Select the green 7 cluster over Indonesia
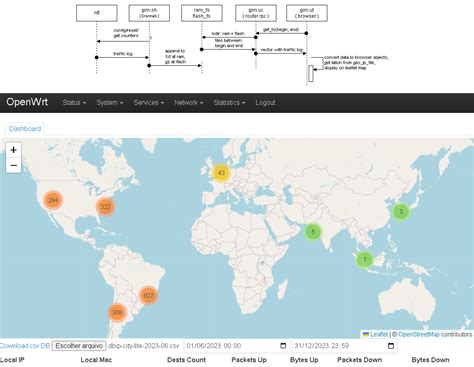474x367 pixels. 365,259
